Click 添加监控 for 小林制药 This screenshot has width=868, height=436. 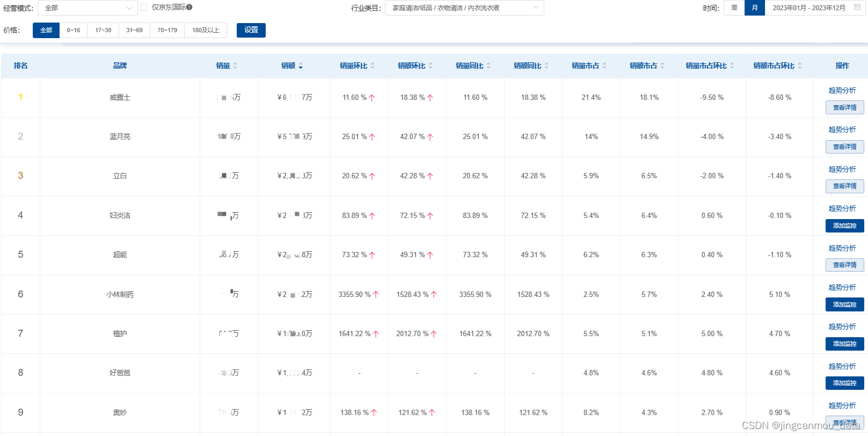[845, 304]
